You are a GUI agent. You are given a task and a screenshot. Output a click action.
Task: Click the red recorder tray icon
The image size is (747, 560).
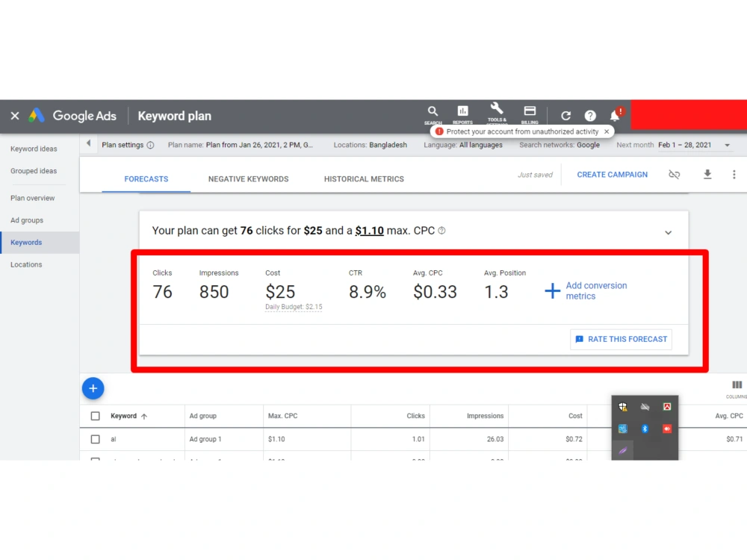pyautogui.click(x=667, y=429)
